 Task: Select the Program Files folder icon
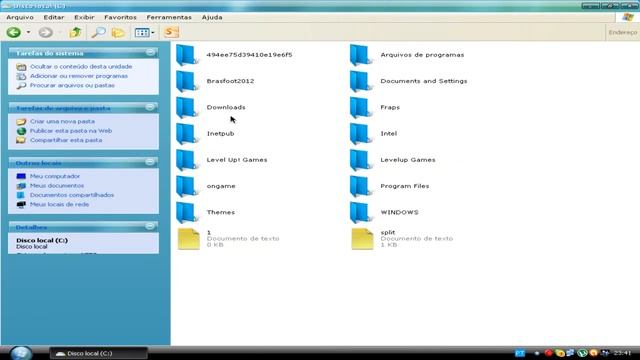pyautogui.click(x=361, y=186)
